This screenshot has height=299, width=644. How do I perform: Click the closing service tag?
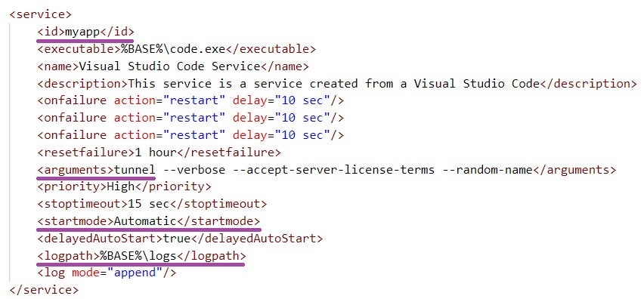(44, 291)
